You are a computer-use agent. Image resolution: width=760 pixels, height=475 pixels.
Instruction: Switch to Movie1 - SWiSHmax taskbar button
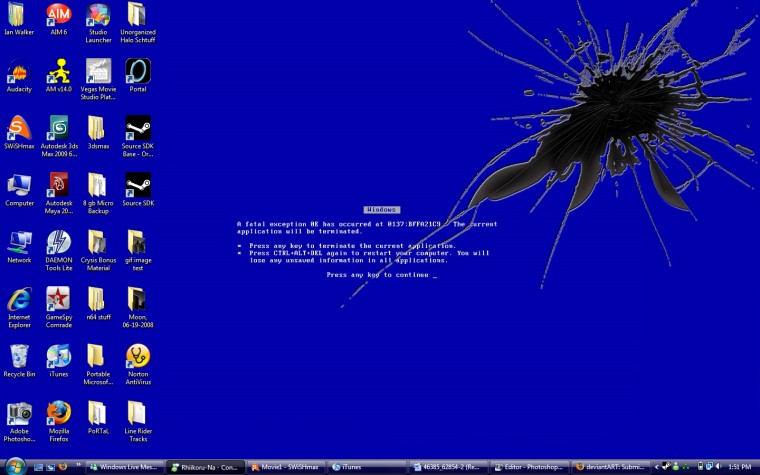click(x=286, y=467)
